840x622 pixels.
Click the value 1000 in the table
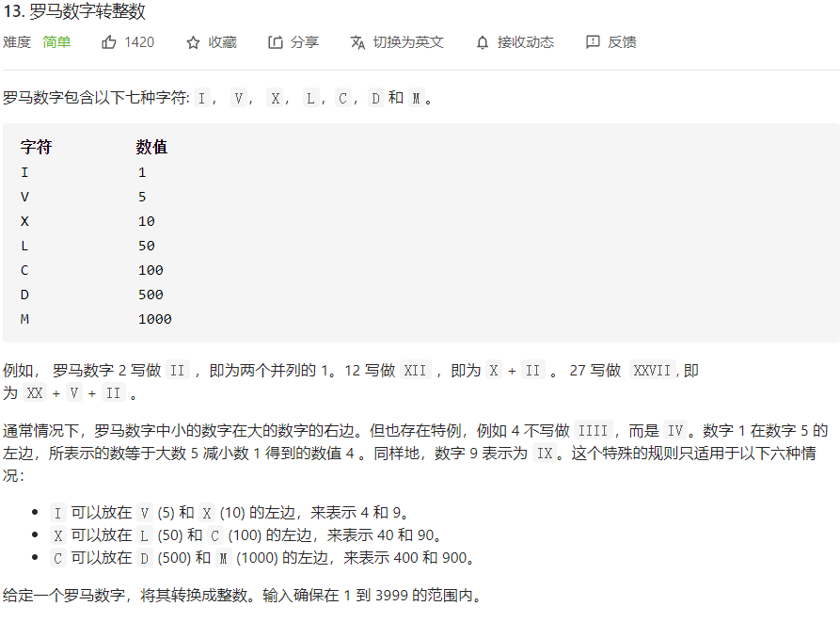[155, 319]
